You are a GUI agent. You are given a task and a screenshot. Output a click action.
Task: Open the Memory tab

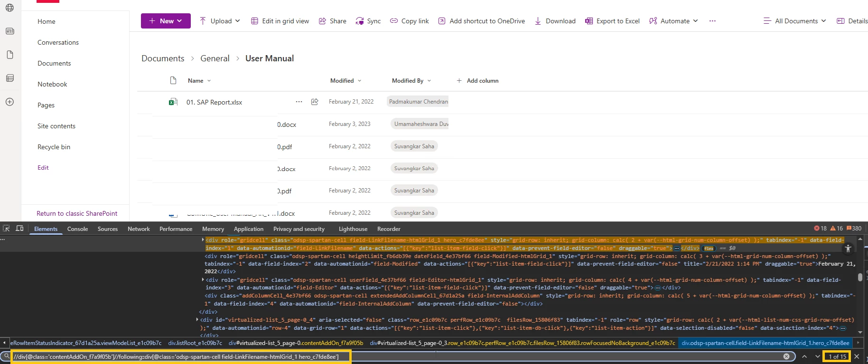click(213, 229)
